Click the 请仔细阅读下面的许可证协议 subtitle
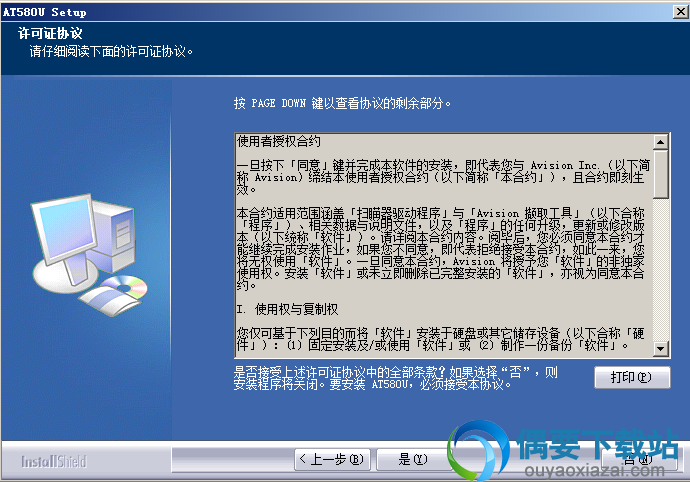Screen dimensions: 690x482 click(111, 52)
